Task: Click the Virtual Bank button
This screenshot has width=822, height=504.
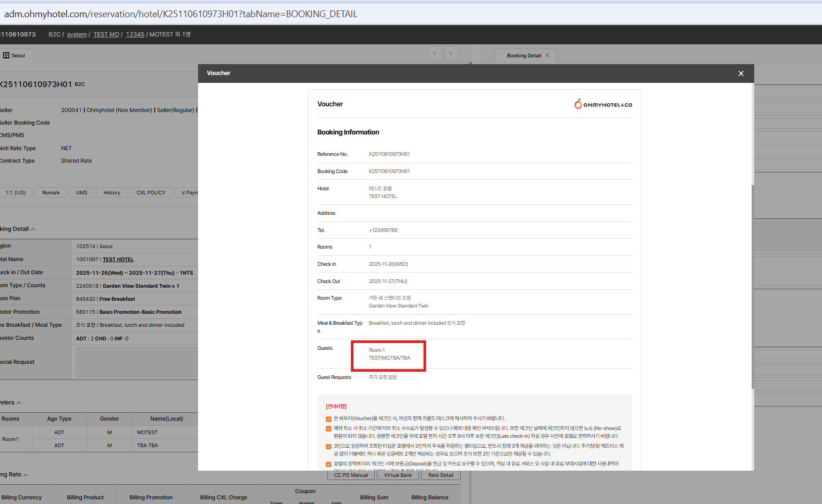Action: click(398, 475)
